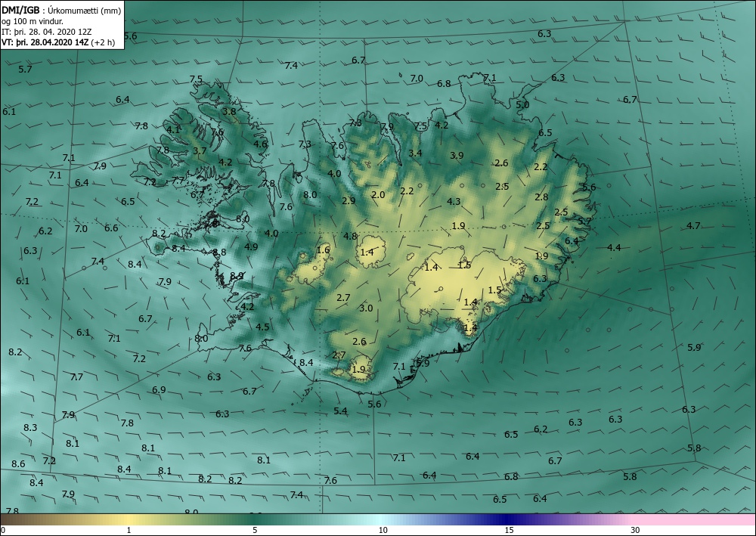Screen dimensions: 756x536
Task: Click the "3.8" value in the Westfjords
Action: [x=229, y=111]
